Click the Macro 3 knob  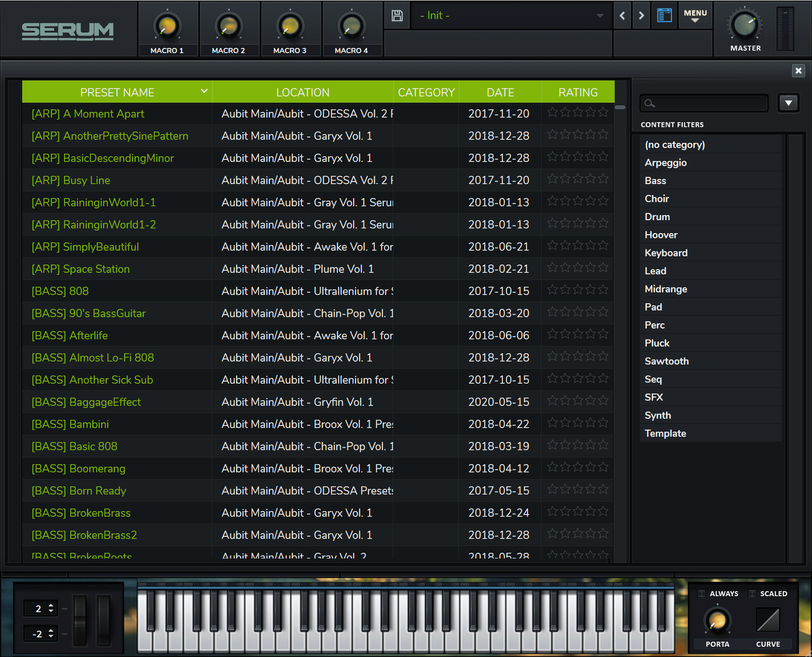click(x=290, y=26)
